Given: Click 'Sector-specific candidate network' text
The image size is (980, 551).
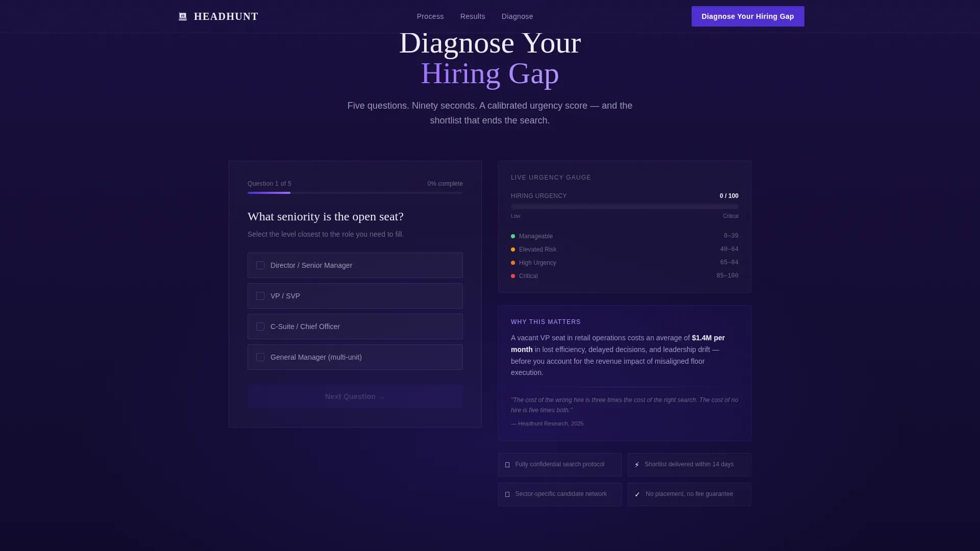Looking at the screenshot, I should (x=561, y=494).
